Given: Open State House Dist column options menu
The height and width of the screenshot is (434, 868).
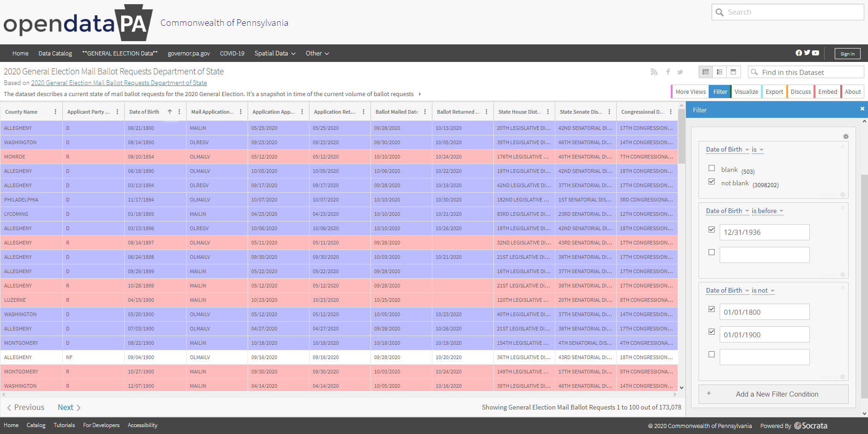Looking at the screenshot, I should tap(548, 112).
